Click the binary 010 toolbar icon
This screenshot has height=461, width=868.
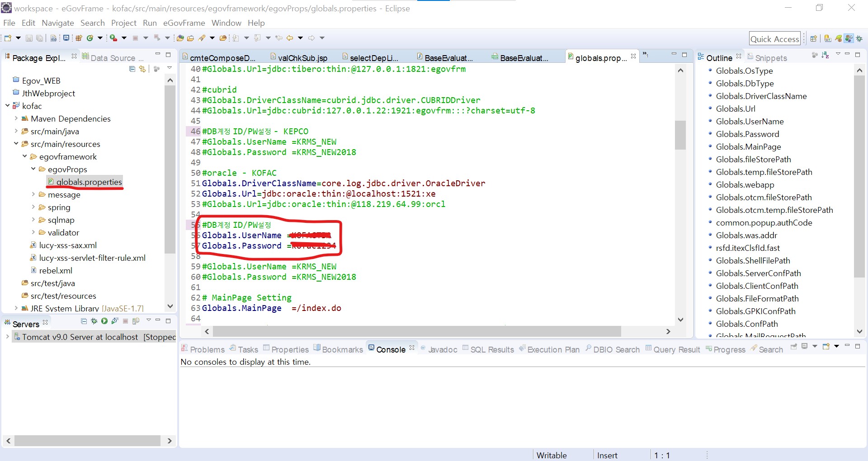[x=53, y=38]
